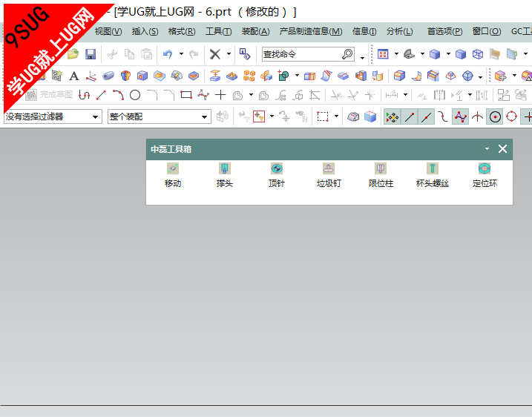Open the 没有选择过滤器 selection filter dropdown

pos(53,116)
